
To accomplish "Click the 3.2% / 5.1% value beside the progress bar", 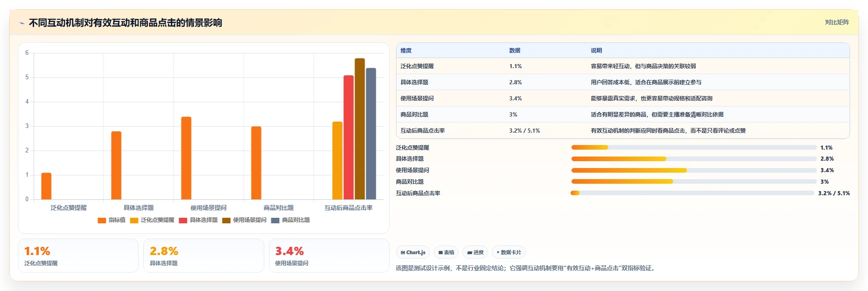I will click(x=834, y=193).
